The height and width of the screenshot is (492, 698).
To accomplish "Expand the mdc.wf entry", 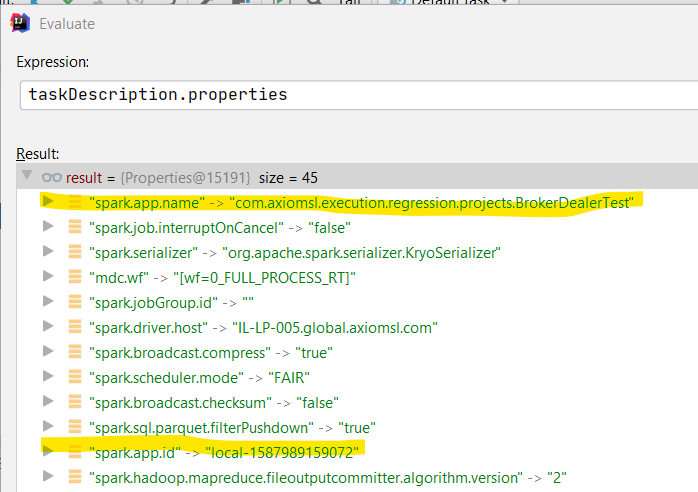I will (48, 276).
